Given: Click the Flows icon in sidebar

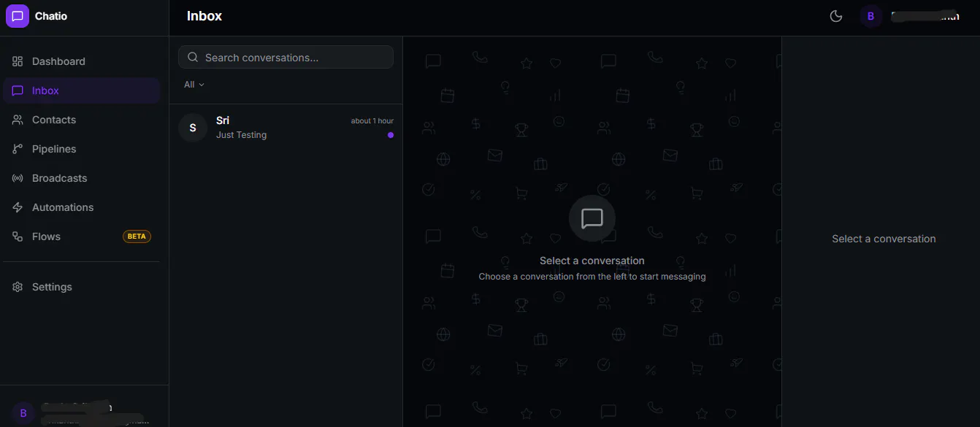Looking at the screenshot, I should [18, 236].
